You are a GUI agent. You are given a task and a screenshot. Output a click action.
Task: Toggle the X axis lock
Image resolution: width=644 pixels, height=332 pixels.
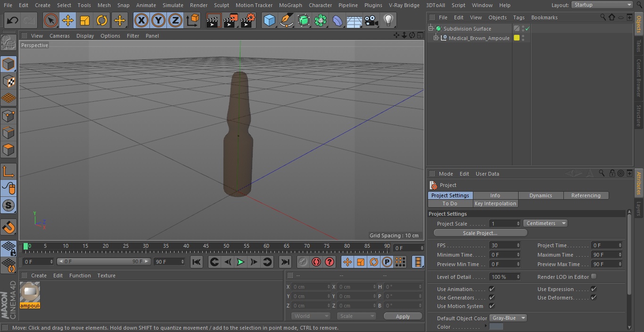(141, 20)
